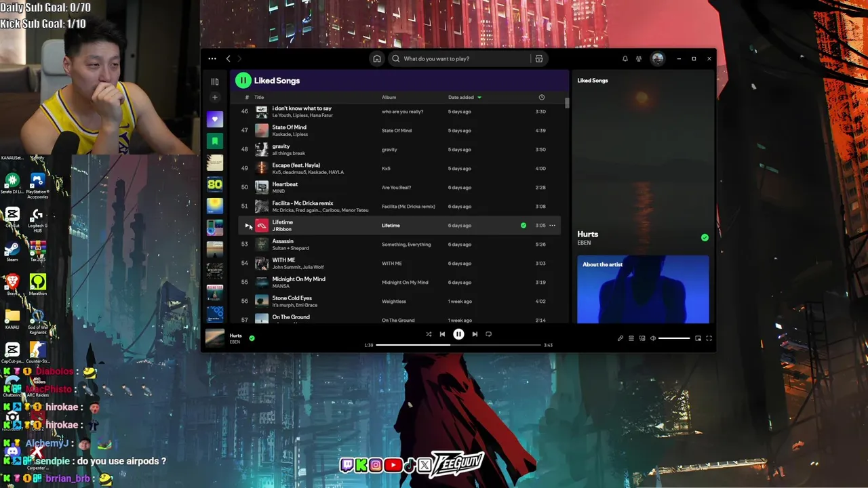Open the green bookmark Your Episodes tile
This screenshot has width=868, height=488.
coord(215,141)
